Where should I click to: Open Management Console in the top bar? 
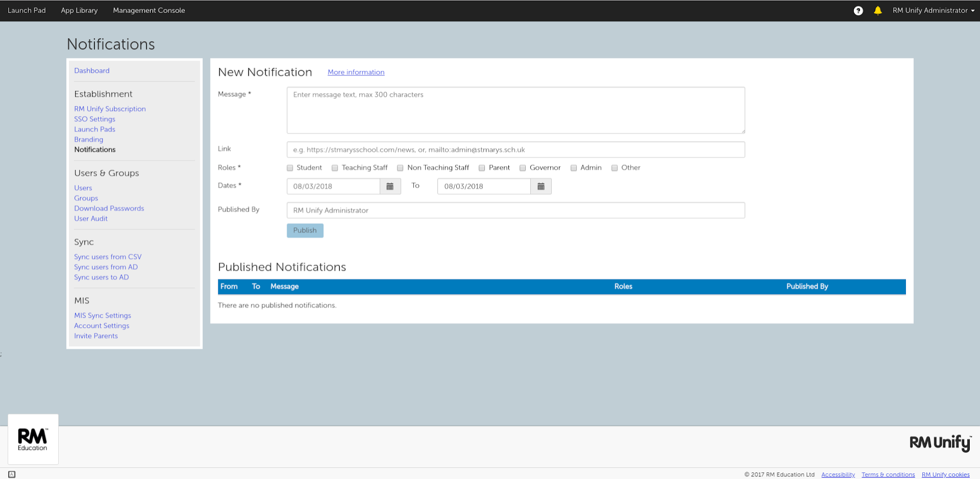click(149, 11)
